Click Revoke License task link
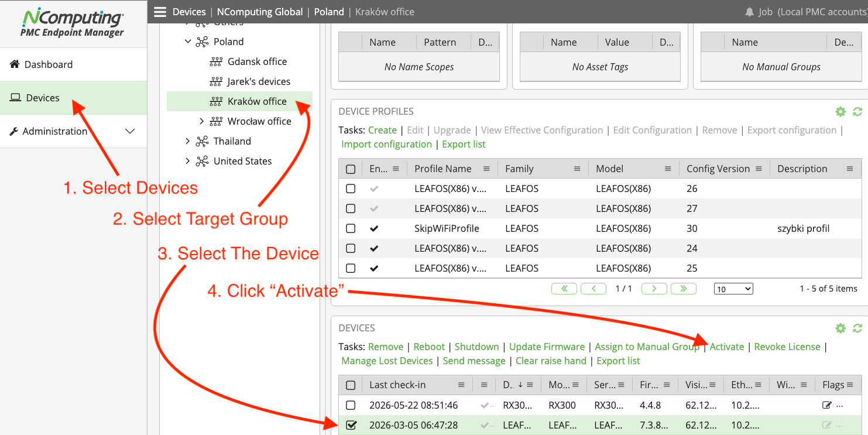The height and width of the screenshot is (435, 868). click(787, 347)
